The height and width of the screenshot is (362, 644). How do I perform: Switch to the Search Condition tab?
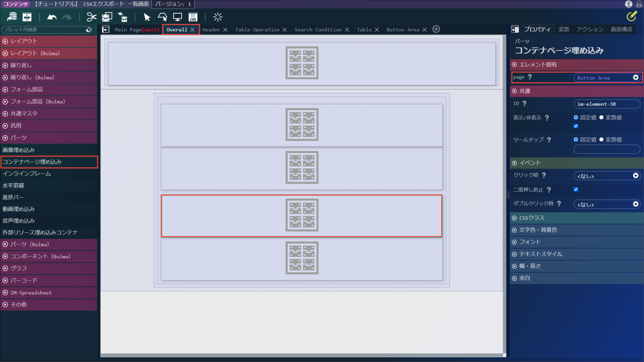tap(318, 29)
